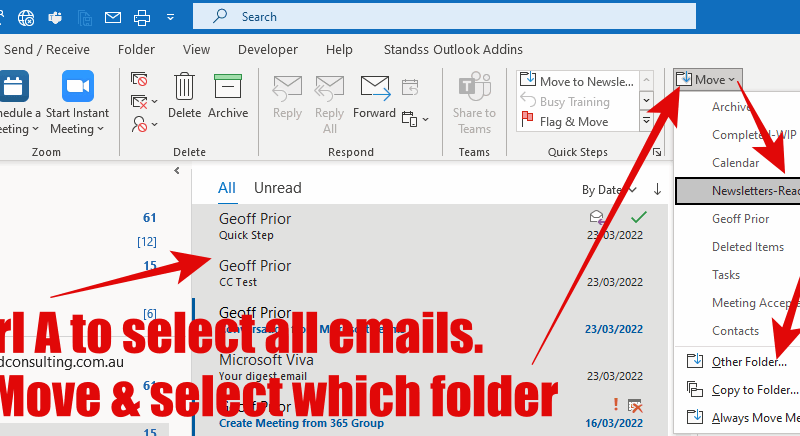Show only Unread messages

[x=277, y=188]
